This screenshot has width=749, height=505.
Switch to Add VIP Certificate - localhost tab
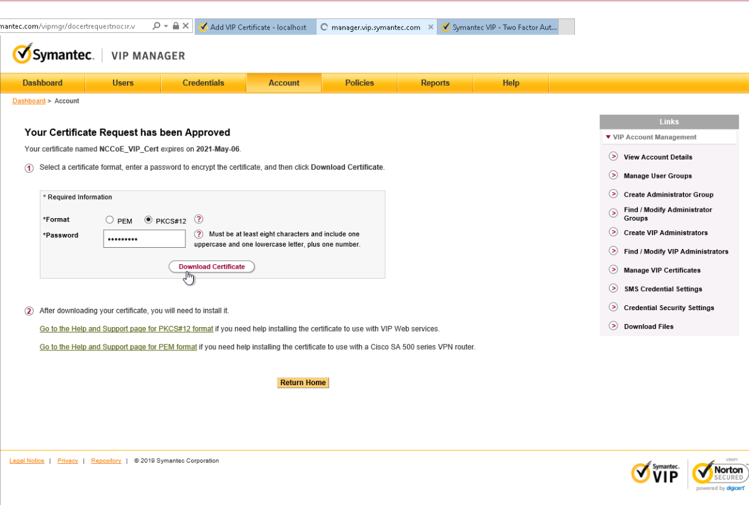(255, 27)
